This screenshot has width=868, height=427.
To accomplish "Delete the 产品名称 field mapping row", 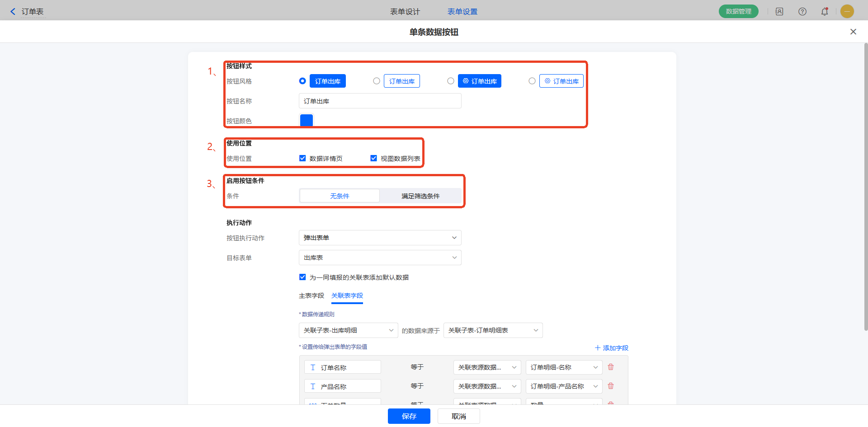I will point(611,386).
